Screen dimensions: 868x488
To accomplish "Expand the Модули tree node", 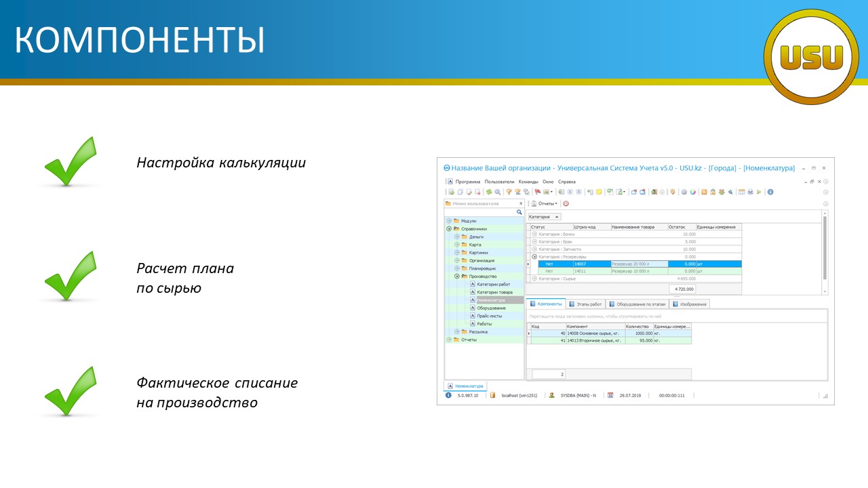I will coord(449,221).
